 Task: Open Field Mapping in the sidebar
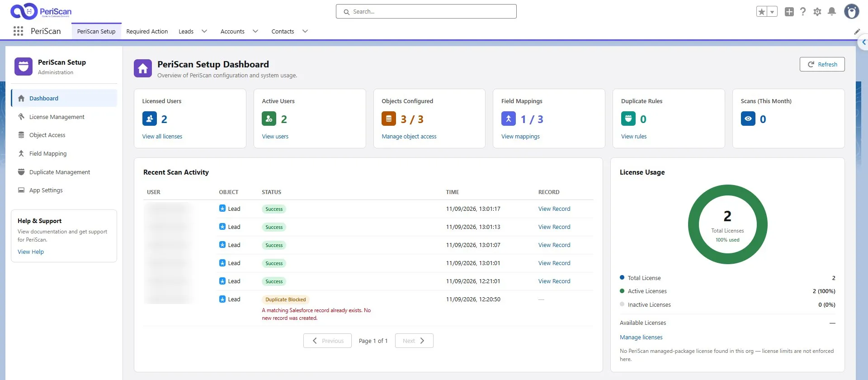tap(64, 154)
